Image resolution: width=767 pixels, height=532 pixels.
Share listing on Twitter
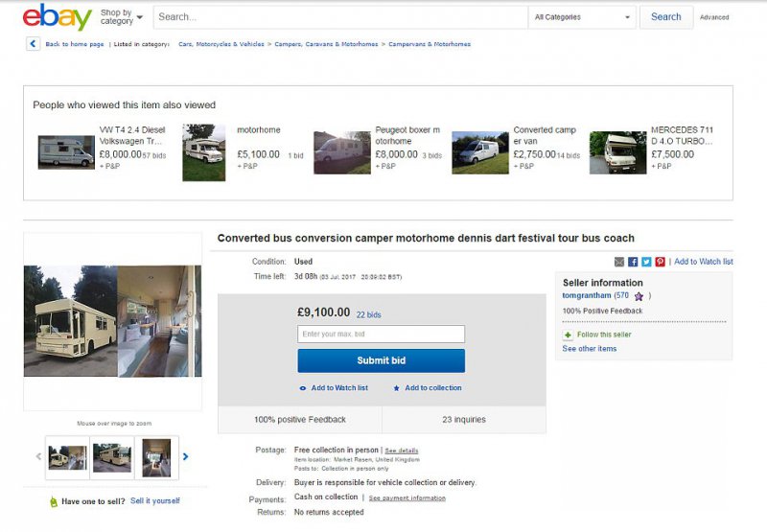point(646,262)
